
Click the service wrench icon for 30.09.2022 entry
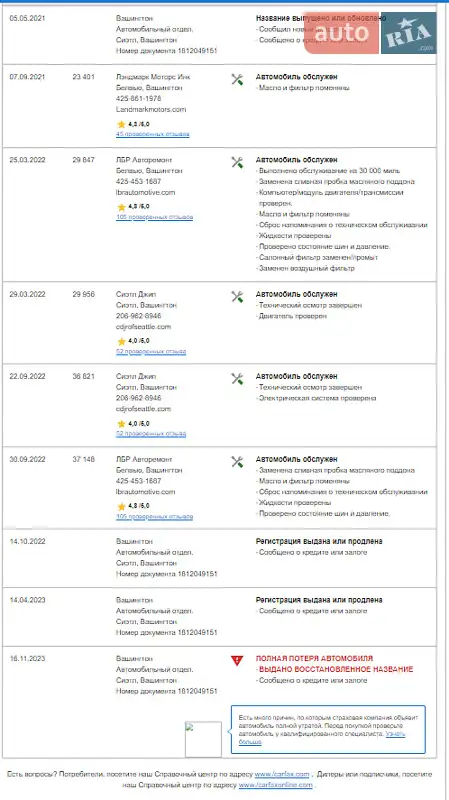237,462
